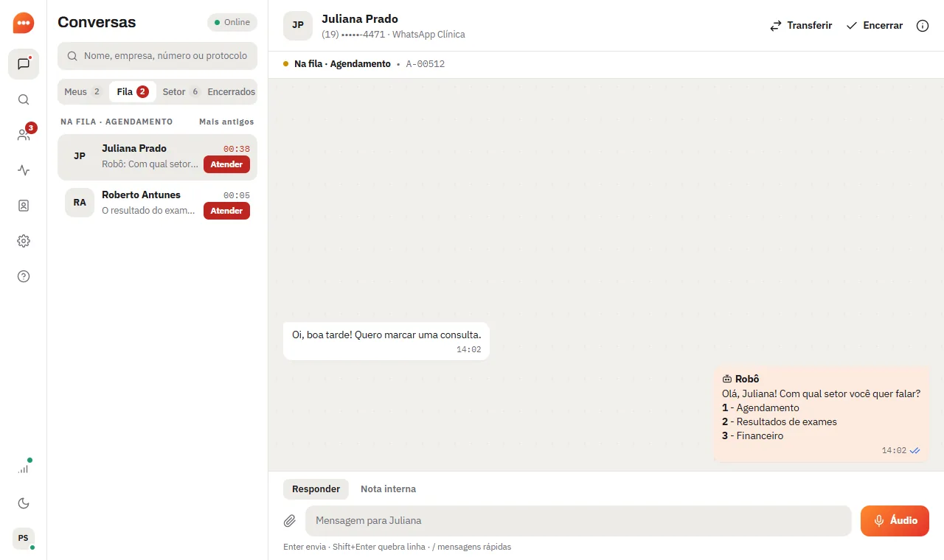
Task: Select Juliana Prado conversation row
Action: point(157,156)
